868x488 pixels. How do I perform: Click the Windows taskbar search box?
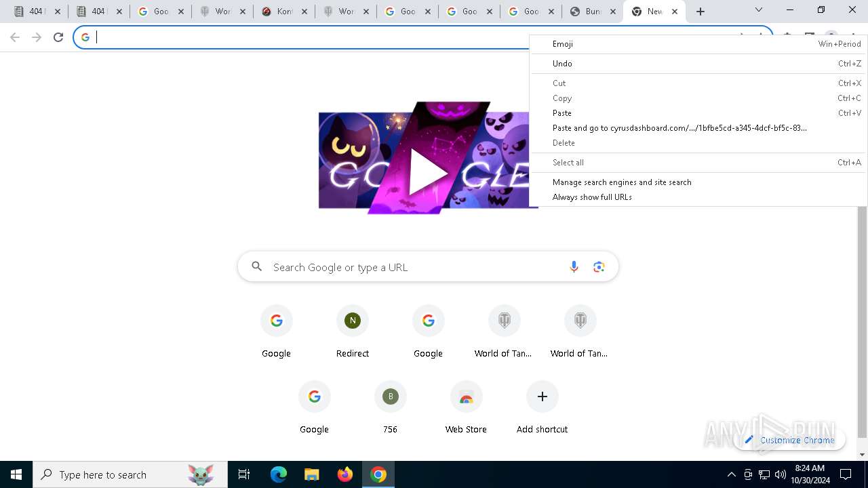click(130, 474)
